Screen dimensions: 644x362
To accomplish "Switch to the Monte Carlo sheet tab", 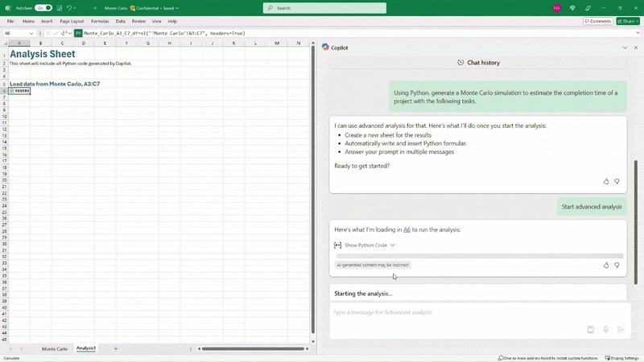I will point(54,348).
